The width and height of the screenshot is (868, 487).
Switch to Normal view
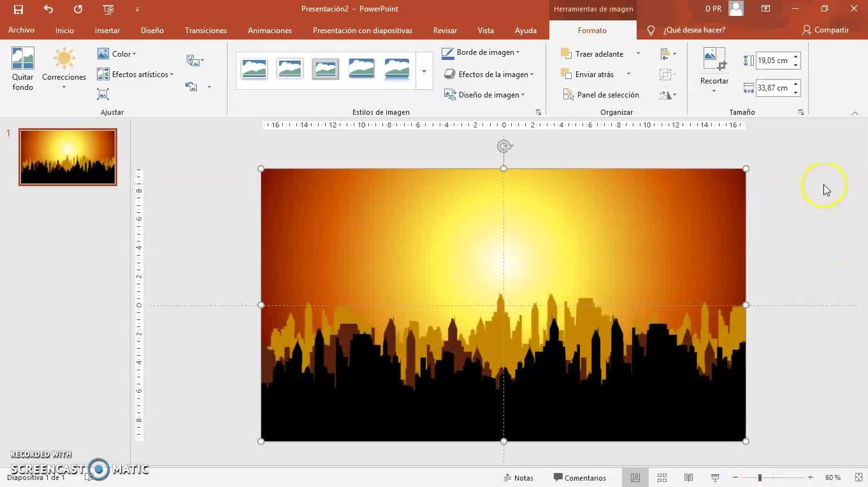tap(635, 477)
